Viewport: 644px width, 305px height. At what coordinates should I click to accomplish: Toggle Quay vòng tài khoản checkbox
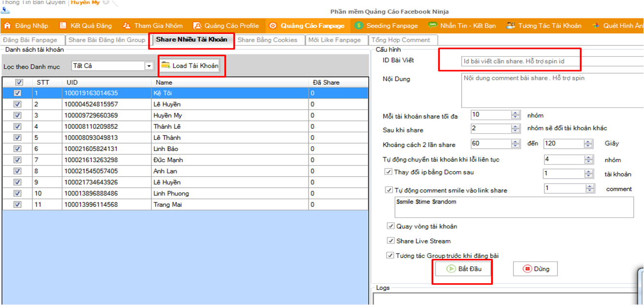390,226
